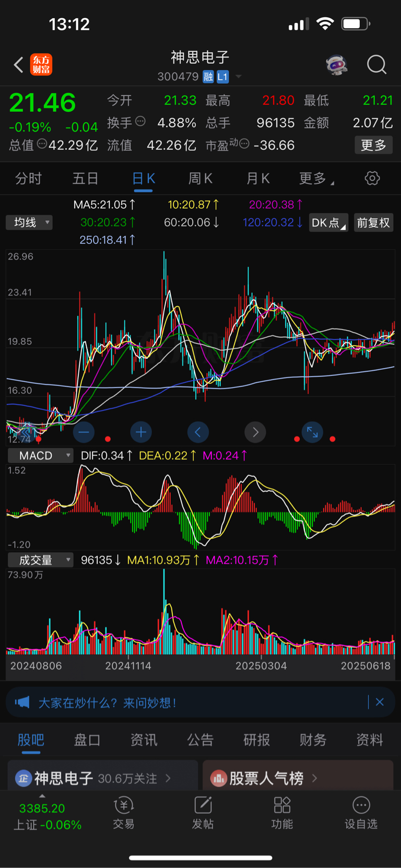Tap MA5:21.05 average label

[x=104, y=205]
